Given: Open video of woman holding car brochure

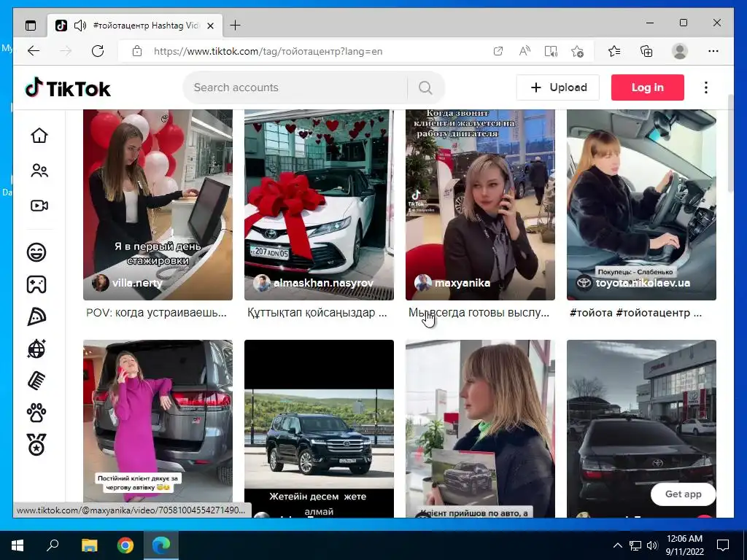Looking at the screenshot, I should (480, 429).
